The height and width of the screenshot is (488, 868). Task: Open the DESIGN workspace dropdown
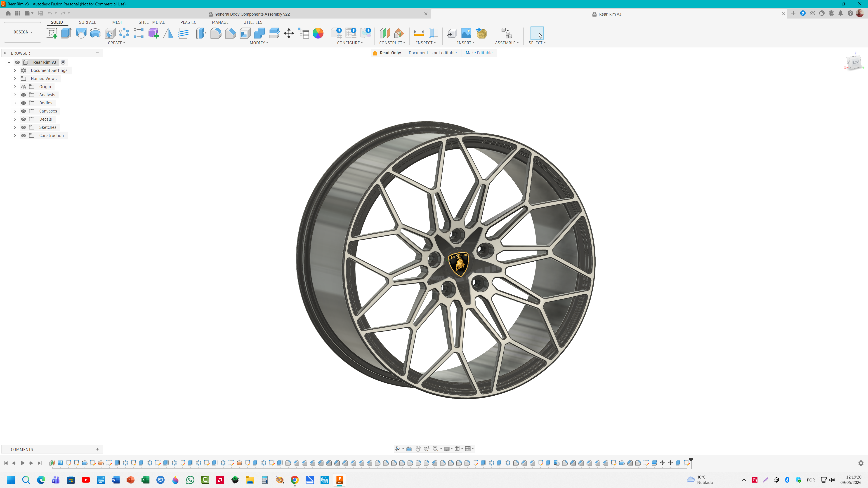coord(23,32)
